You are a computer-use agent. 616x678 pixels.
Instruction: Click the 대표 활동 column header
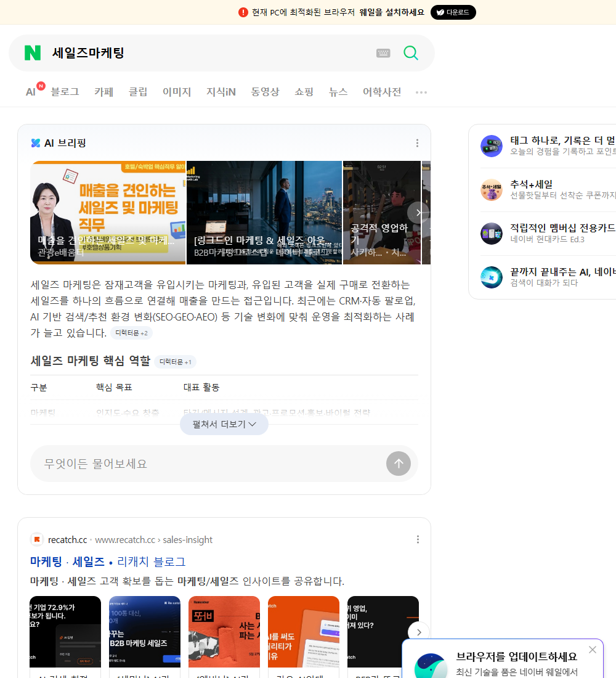click(x=201, y=388)
